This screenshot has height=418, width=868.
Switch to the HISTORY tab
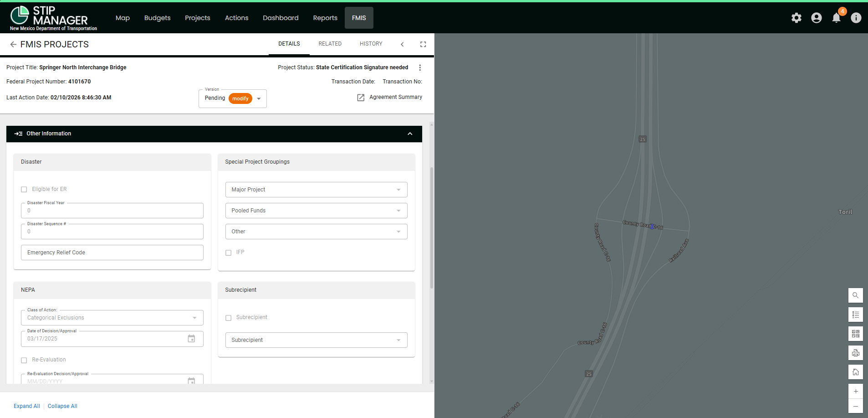coord(371,44)
